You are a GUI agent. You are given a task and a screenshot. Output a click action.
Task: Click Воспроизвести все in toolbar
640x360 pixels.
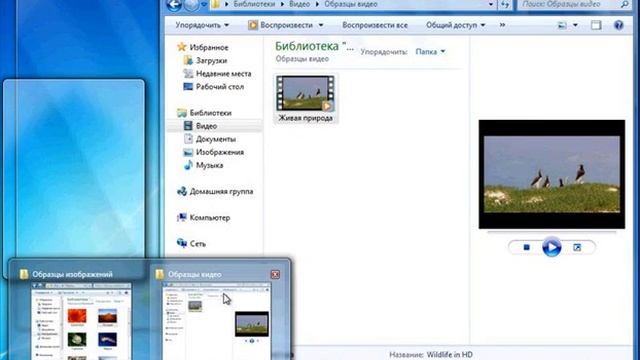click(375, 25)
